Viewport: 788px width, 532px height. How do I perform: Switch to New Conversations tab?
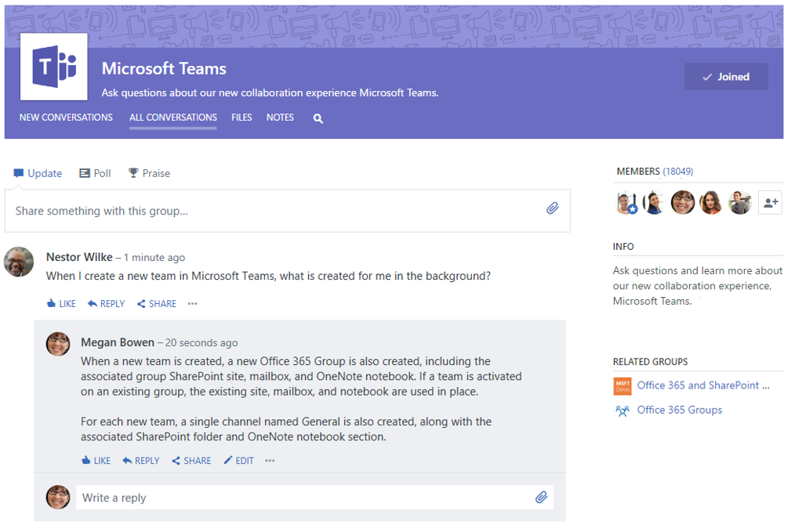coord(66,118)
